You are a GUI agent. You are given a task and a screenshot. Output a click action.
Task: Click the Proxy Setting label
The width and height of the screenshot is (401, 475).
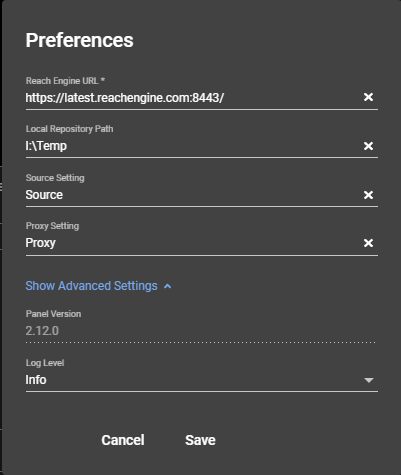52,226
